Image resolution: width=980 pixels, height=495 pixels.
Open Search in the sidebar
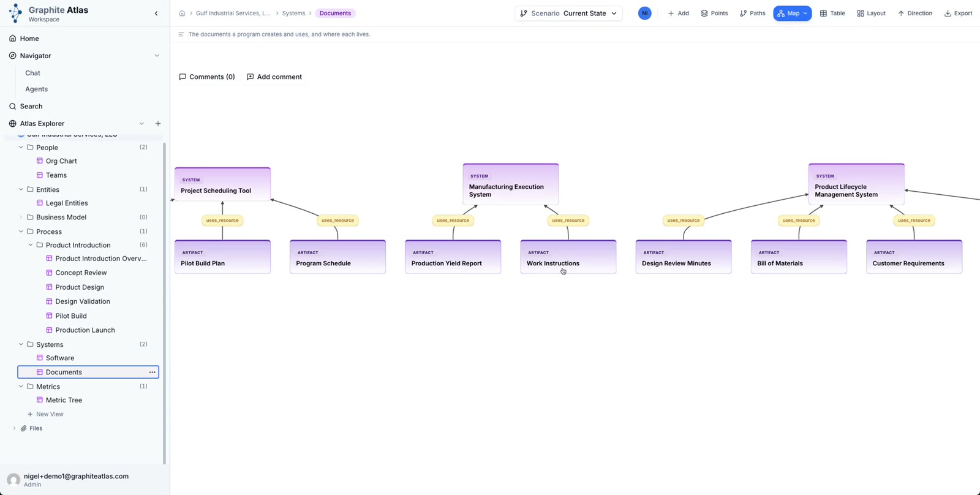[x=31, y=106]
